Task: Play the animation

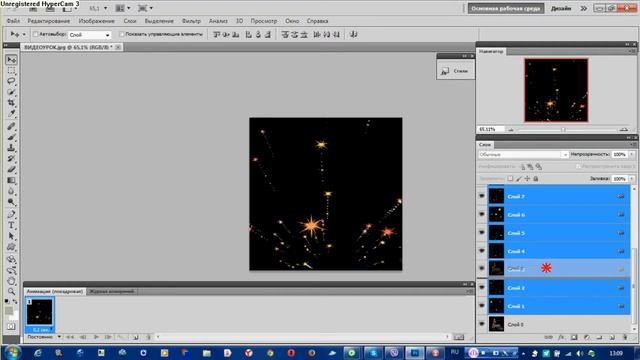Action: pos(96,337)
